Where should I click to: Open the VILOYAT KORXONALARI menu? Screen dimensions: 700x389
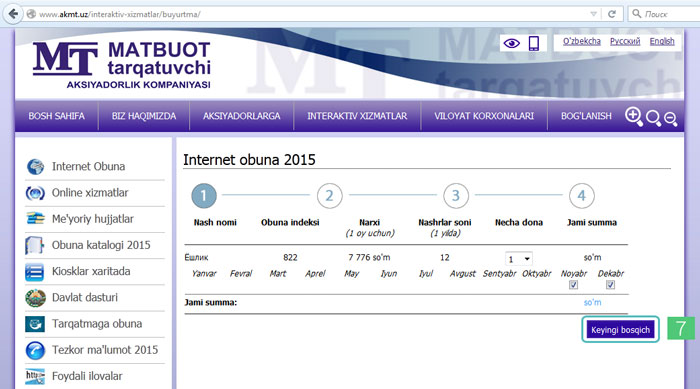pyautogui.click(x=484, y=116)
